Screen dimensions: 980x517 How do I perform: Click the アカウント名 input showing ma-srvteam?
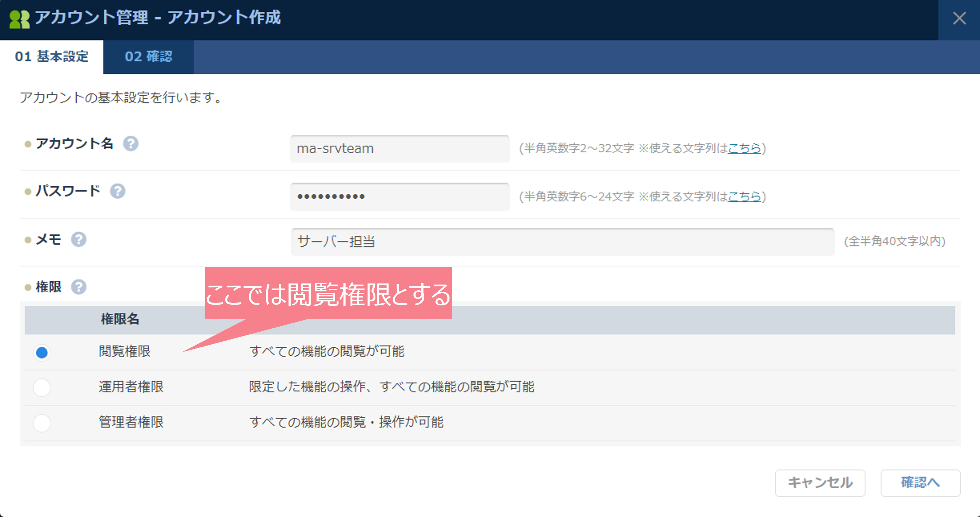click(x=399, y=149)
